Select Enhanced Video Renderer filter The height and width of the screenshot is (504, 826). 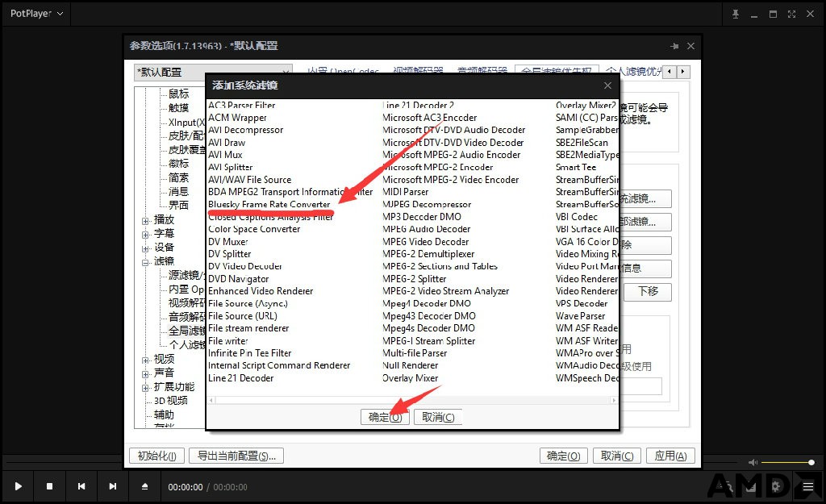coord(261,291)
